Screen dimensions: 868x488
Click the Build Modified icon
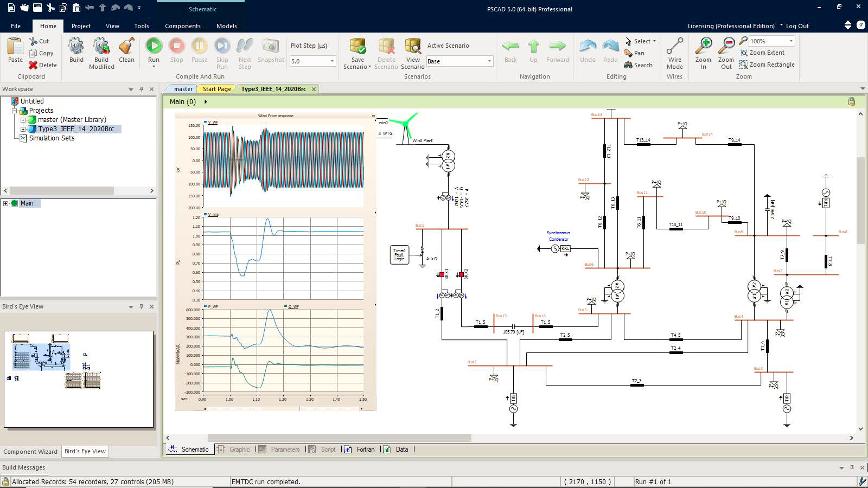click(x=101, y=47)
